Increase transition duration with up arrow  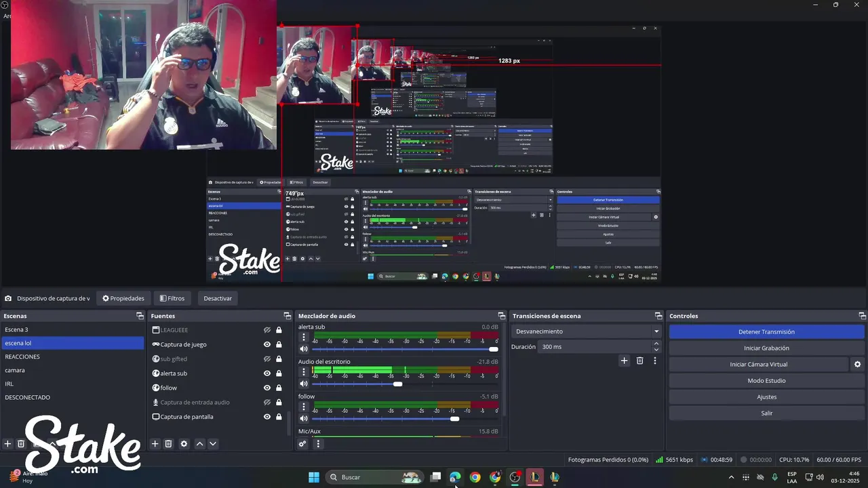coord(656,344)
